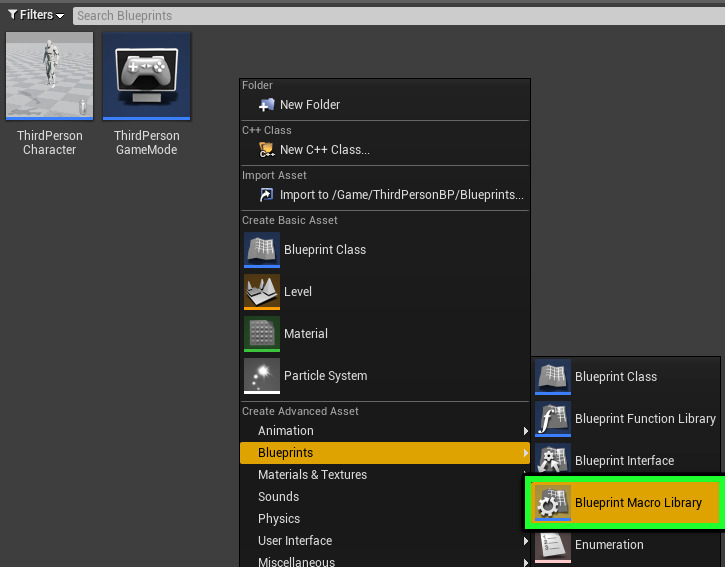Open the Filters dropdown
This screenshot has height=567, width=725.
pos(36,15)
